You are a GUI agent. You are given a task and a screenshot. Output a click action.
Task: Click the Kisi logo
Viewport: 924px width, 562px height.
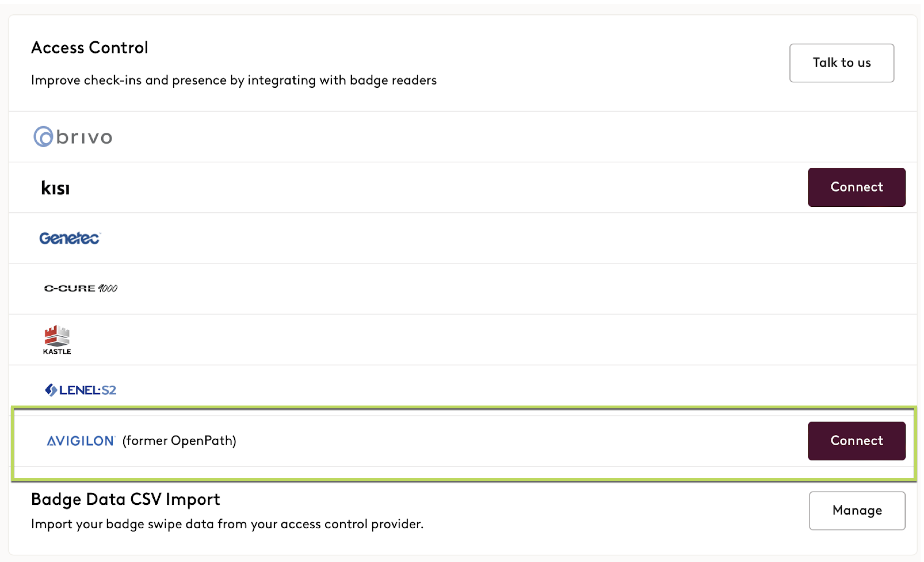pyautogui.click(x=56, y=188)
